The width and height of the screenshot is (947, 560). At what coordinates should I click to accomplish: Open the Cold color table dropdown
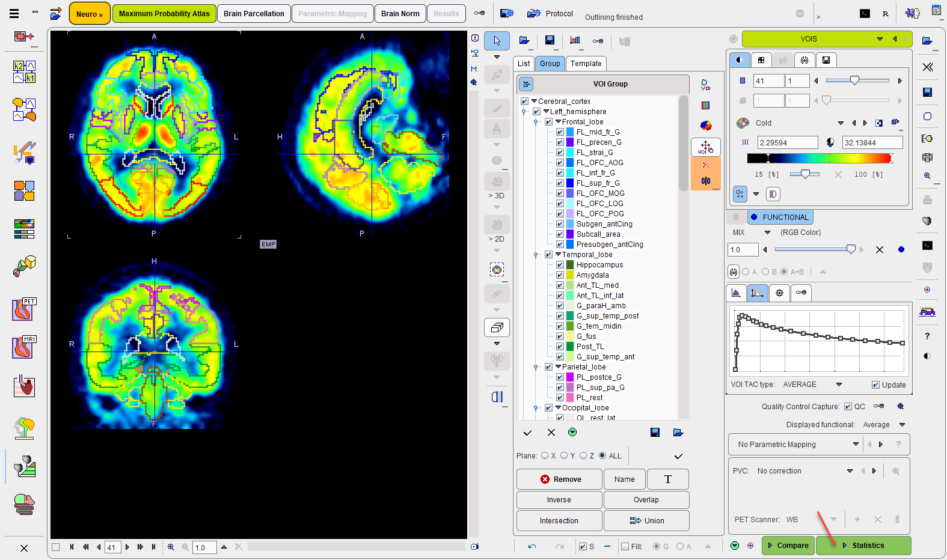point(841,123)
